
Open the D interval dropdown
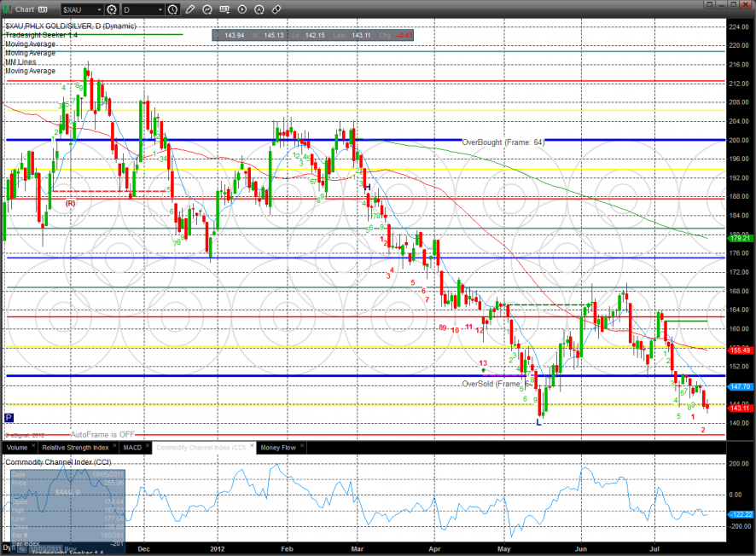point(159,9)
